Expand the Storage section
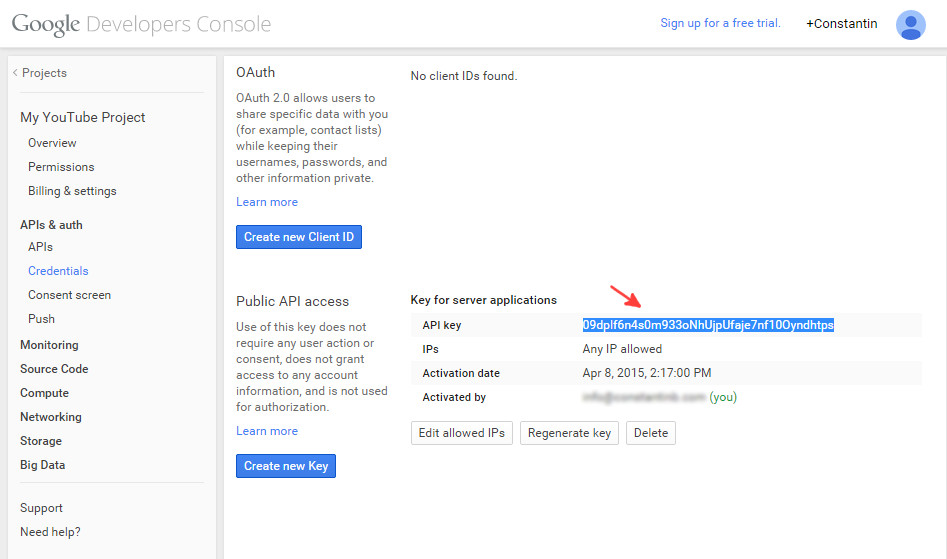 (x=40, y=441)
